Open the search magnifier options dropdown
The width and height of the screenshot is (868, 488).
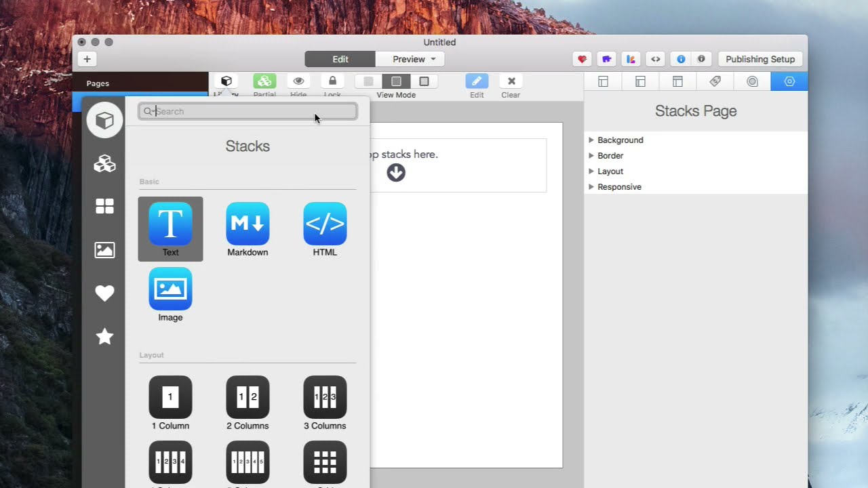tap(149, 111)
